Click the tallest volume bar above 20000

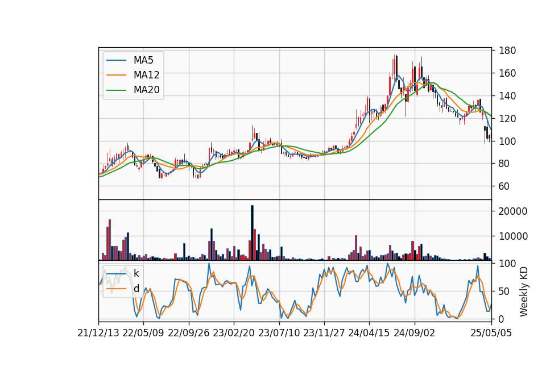coord(252,233)
